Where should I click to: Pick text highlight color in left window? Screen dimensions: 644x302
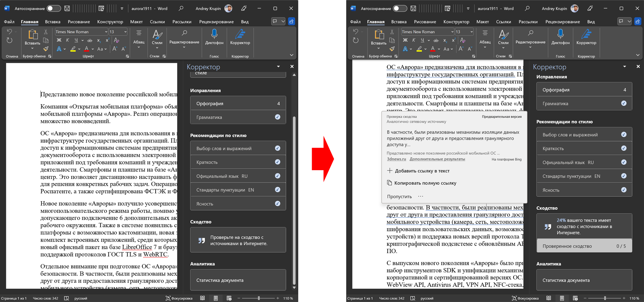(73, 49)
